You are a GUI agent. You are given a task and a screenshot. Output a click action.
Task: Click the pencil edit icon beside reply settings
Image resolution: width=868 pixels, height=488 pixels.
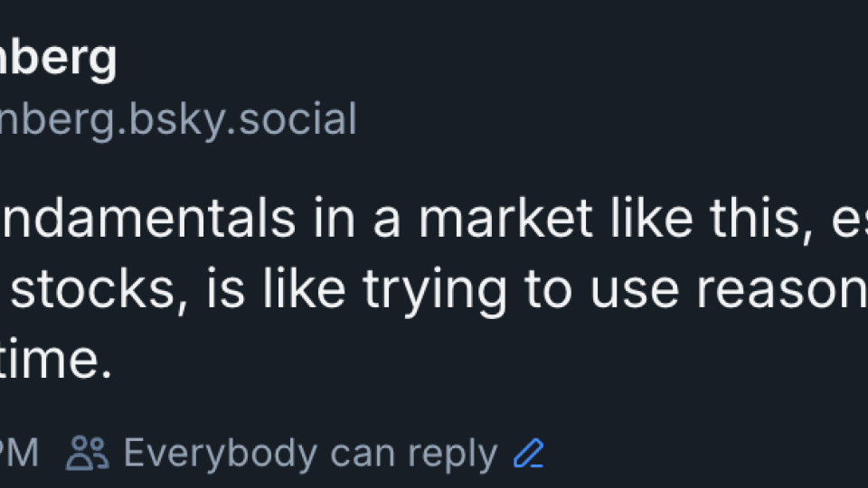[x=529, y=453]
